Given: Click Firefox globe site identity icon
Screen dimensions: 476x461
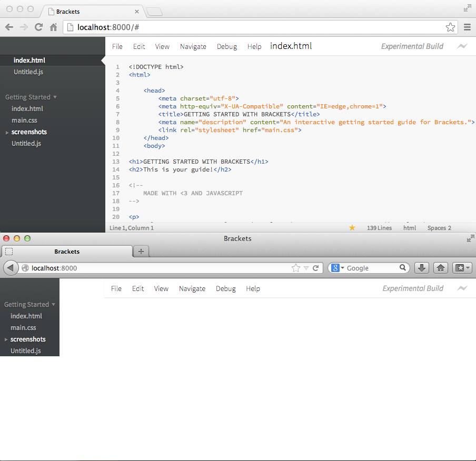Looking at the screenshot, I should (25, 268).
